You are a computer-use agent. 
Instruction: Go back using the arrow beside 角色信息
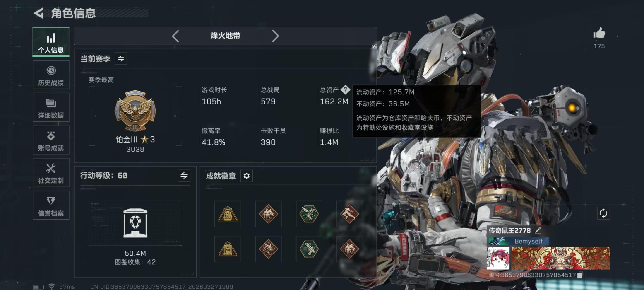pyautogui.click(x=39, y=13)
